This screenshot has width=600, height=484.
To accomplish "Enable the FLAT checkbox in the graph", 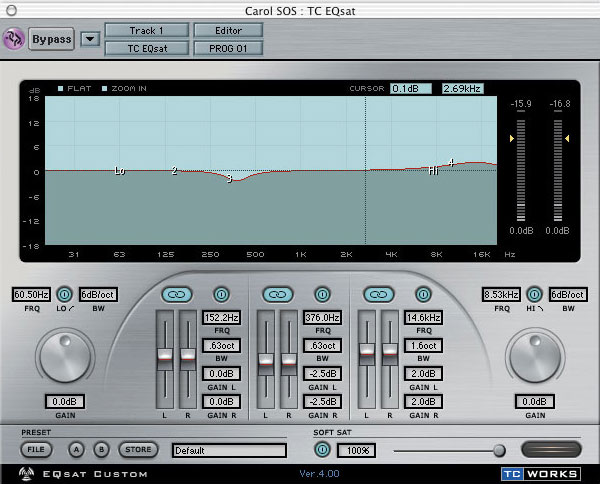I will pyautogui.click(x=60, y=88).
